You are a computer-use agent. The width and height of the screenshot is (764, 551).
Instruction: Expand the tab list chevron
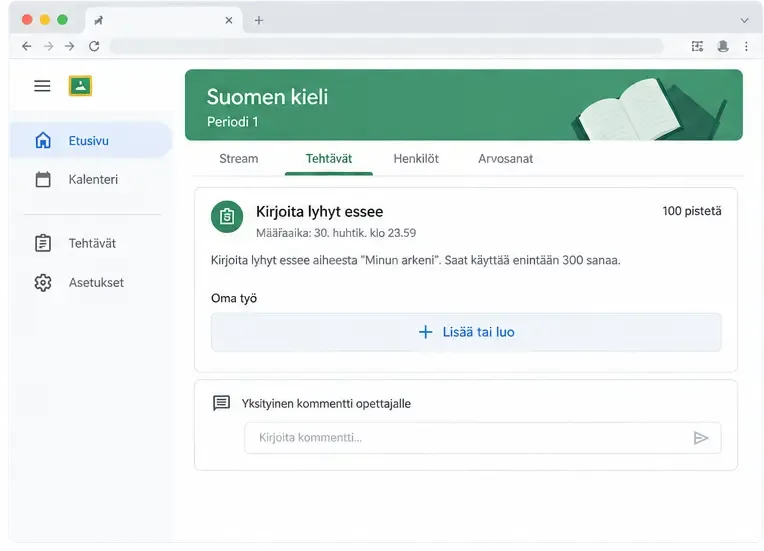(744, 20)
